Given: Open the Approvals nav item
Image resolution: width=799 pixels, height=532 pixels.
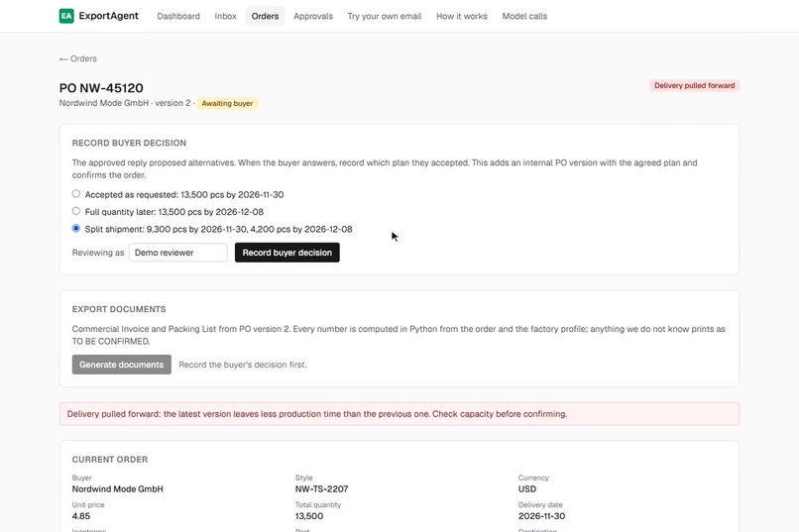Looking at the screenshot, I should point(313,16).
